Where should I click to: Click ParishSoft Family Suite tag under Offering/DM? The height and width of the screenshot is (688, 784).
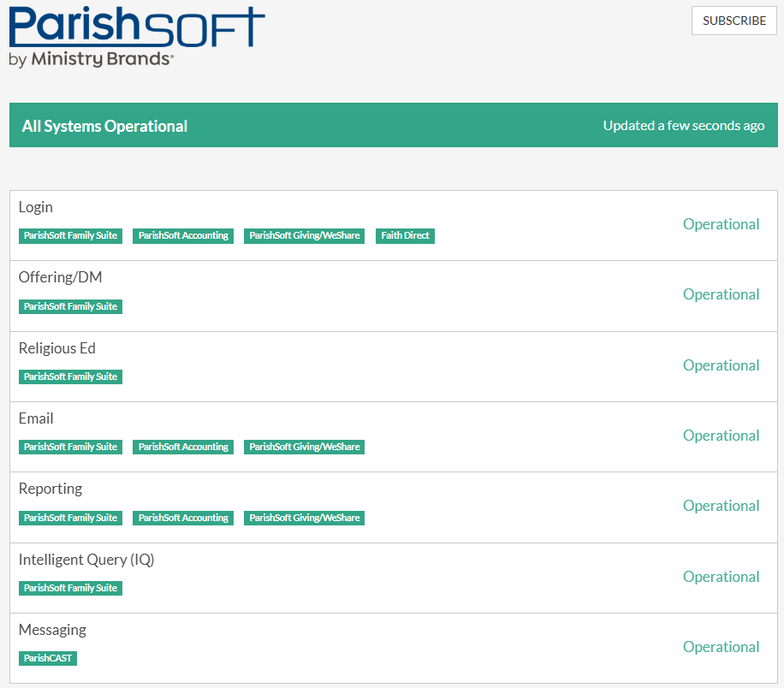point(70,306)
